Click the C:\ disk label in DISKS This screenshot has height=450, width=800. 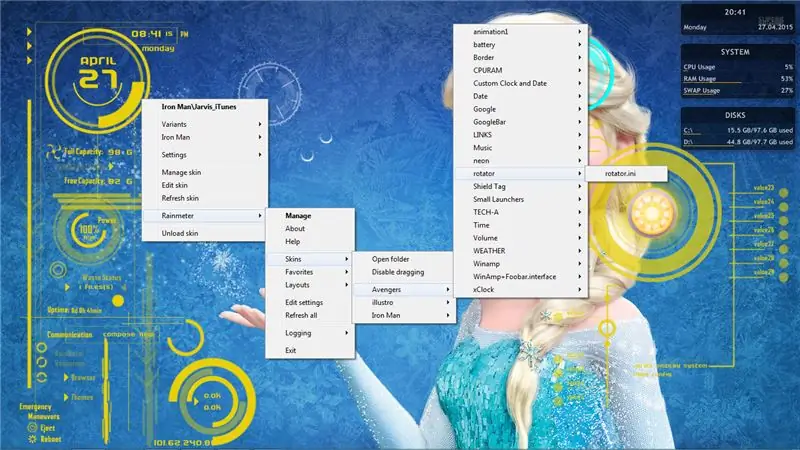tap(688, 130)
